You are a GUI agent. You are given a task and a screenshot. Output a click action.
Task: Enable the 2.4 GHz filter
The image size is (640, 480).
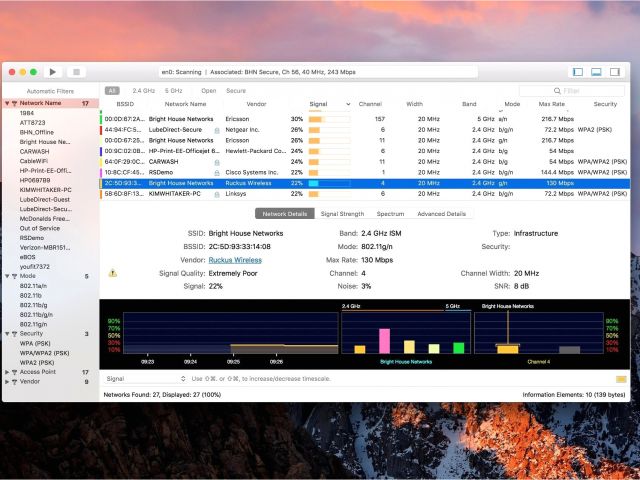[x=143, y=90]
